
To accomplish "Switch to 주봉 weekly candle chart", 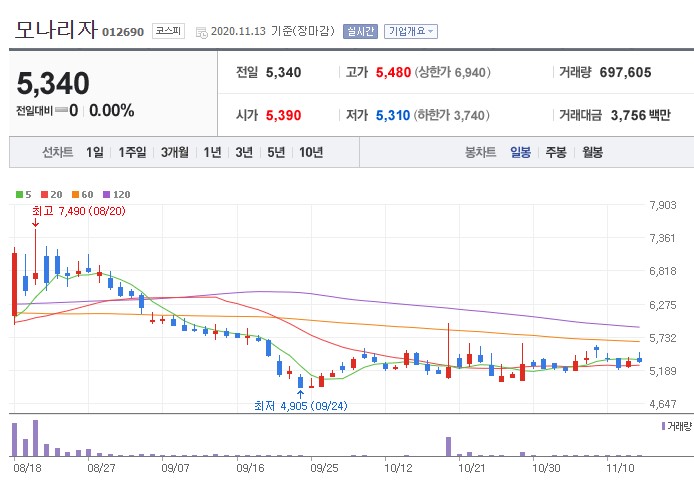I will pyautogui.click(x=556, y=152).
